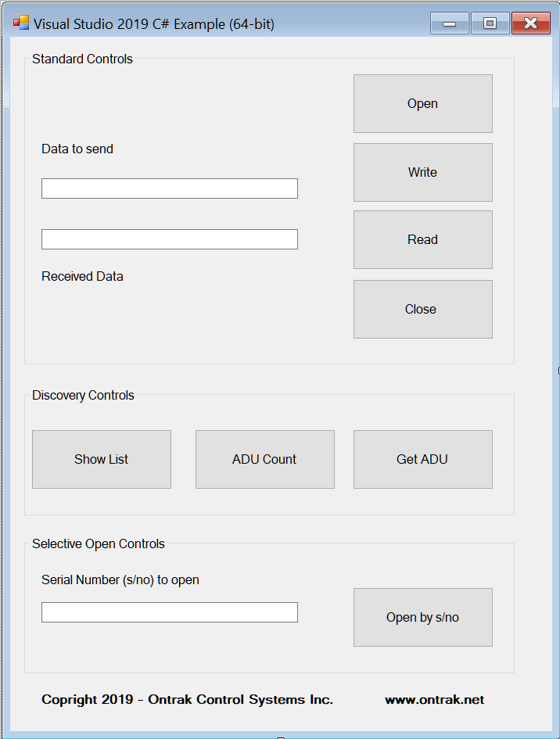Click the Standard Controls group label

coord(81,59)
